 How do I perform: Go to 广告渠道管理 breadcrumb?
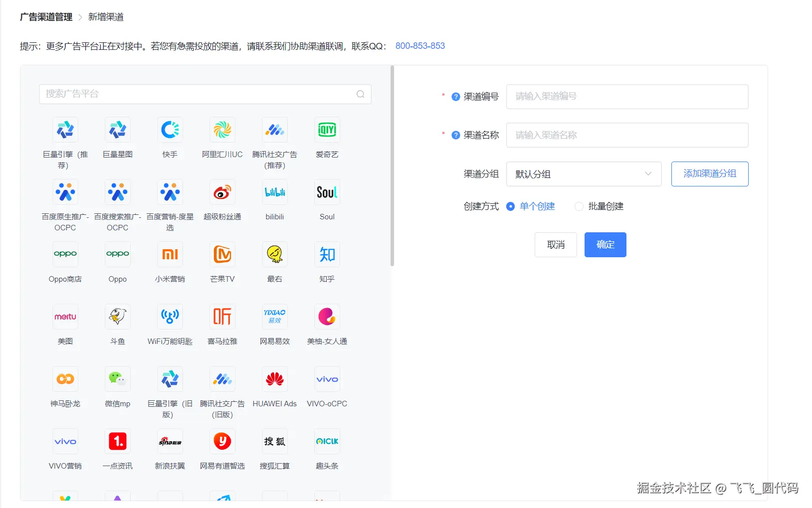coord(46,17)
